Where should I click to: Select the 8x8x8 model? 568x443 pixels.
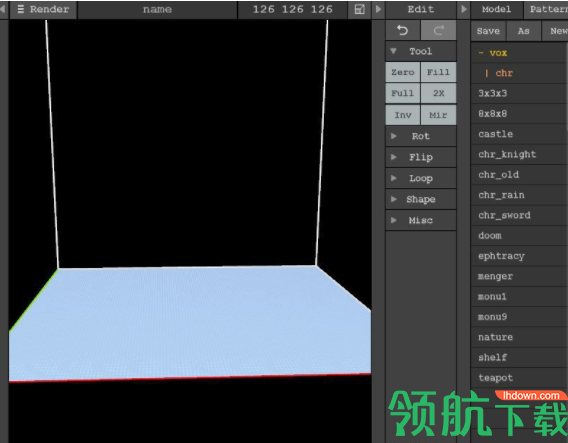click(518, 114)
